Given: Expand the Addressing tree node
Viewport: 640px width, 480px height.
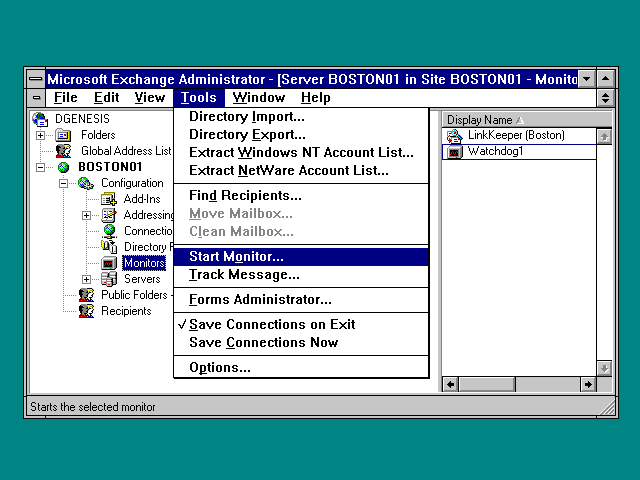Looking at the screenshot, I should click(x=86, y=215).
